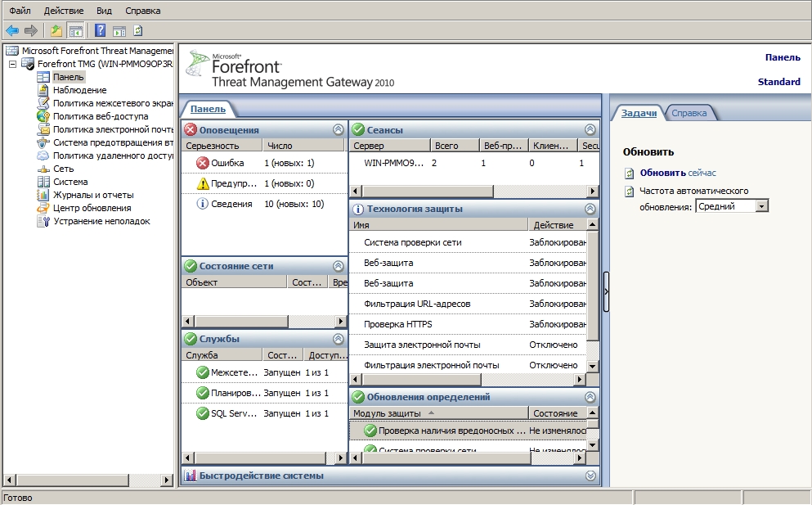The height and width of the screenshot is (505, 812).
Task: Open help with the question mark icon
Action: point(100,31)
